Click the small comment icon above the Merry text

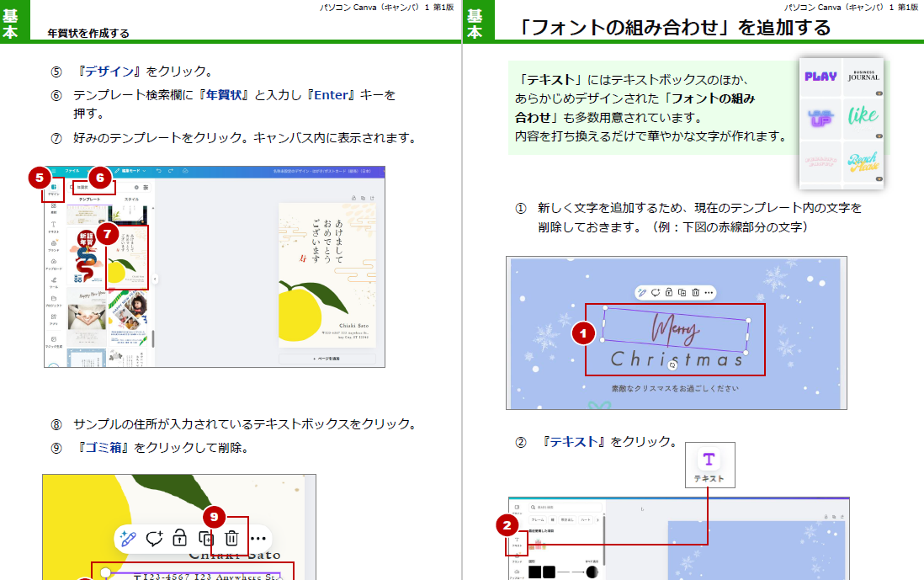click(x=656, y=292)
